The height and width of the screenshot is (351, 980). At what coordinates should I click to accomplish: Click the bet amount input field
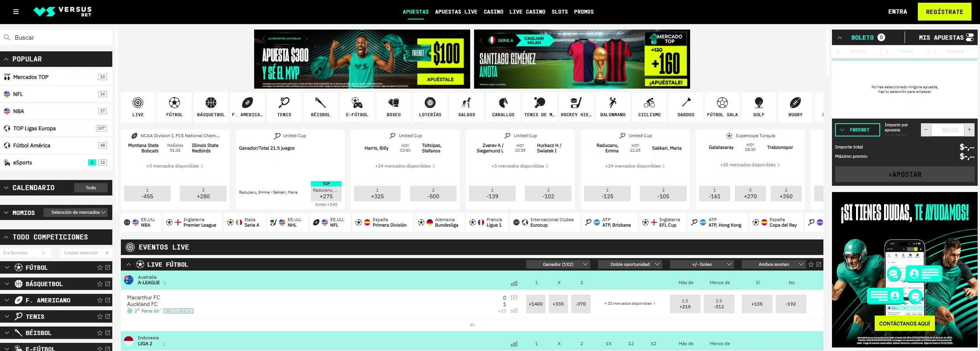pos(948,130)
